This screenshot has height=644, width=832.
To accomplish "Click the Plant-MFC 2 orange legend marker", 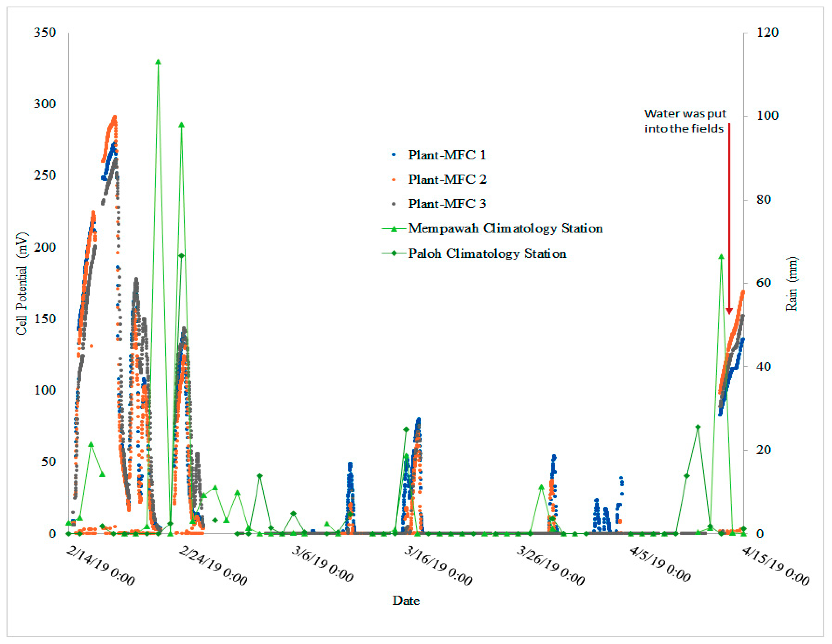I will [393, 179].
